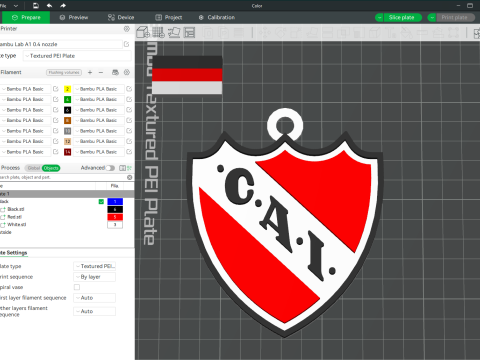Click the Auto orient icon
The width and height of the screenshot is (480, 360).
174,32
